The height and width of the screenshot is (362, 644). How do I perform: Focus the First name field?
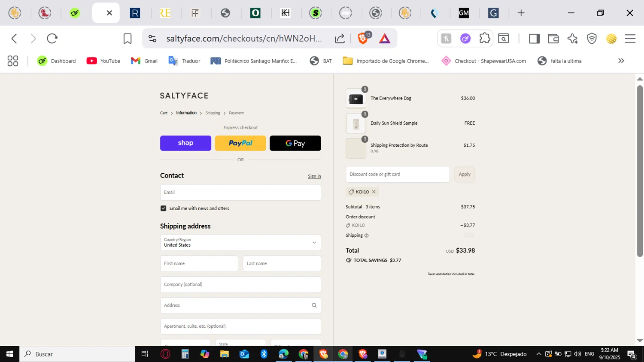point(199,264)
